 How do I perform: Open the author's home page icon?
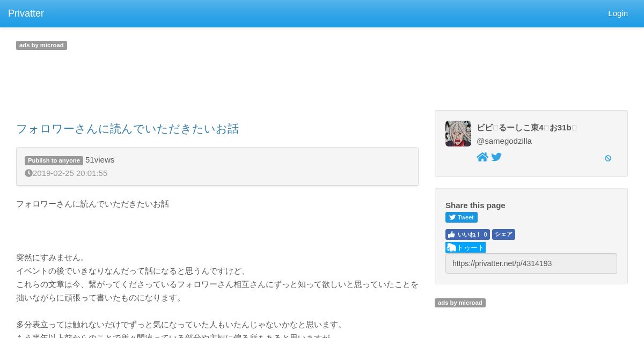point(482,157)
